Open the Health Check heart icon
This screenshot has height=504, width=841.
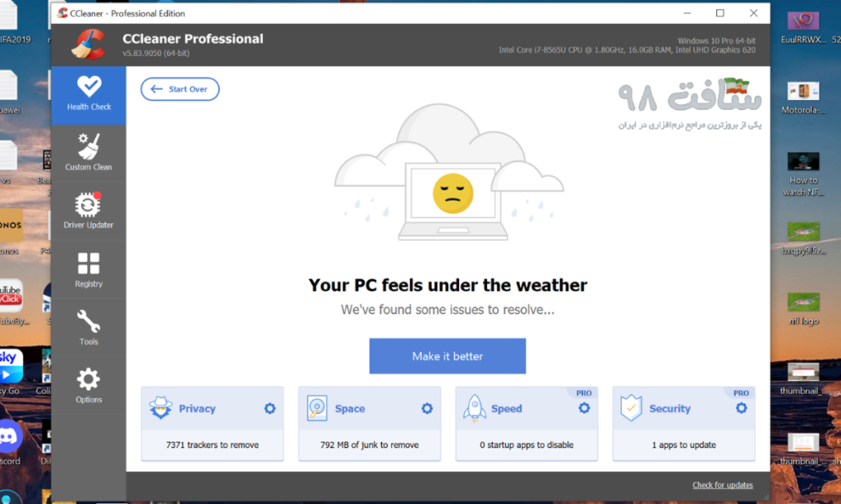click(x=89, y=86)
